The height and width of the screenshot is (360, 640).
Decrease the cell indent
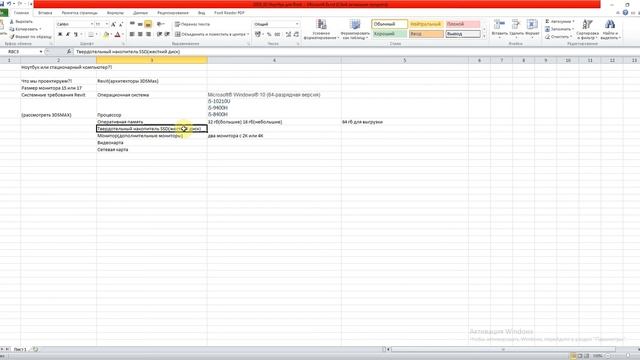[x=159, y=34]
